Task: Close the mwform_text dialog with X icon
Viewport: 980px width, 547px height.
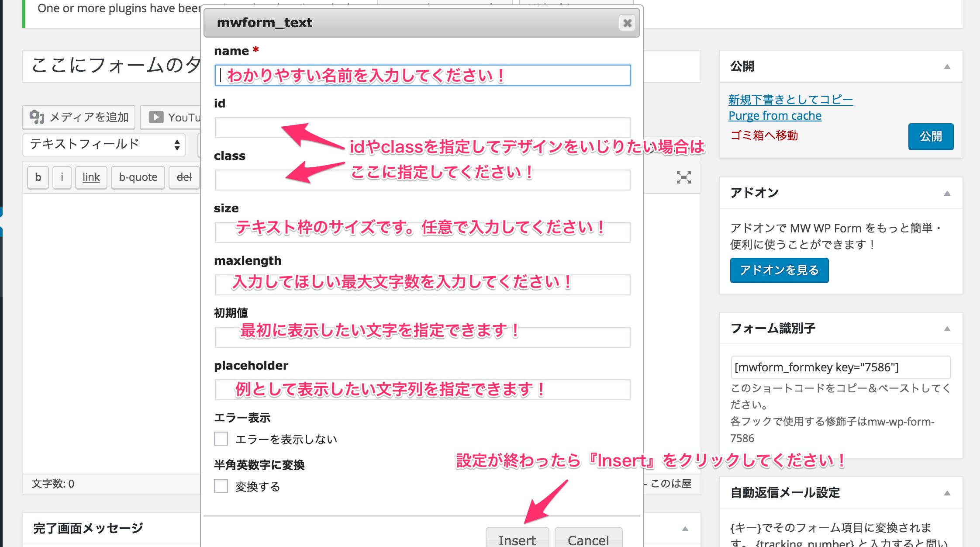Action: tap(627, 23)
